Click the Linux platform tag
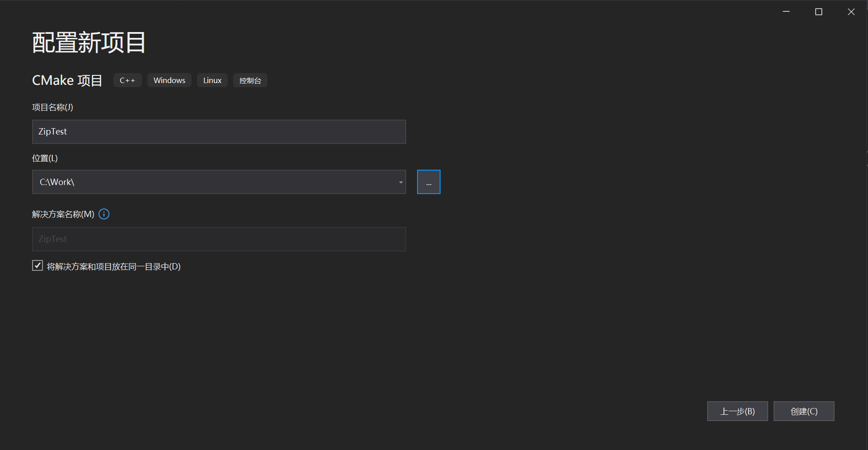Viewport: 868px width, 450px height. coord(212,80)
